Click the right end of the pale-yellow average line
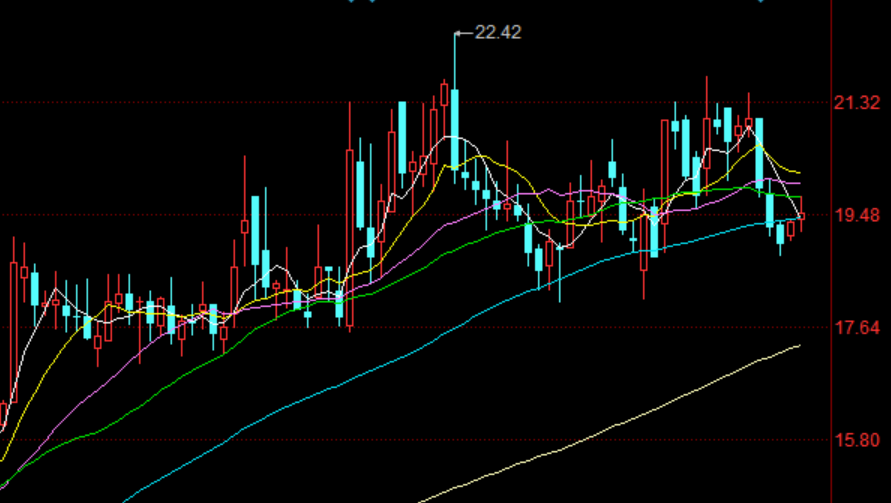Screen dimensions: 891x503 [x=797, y=346]
